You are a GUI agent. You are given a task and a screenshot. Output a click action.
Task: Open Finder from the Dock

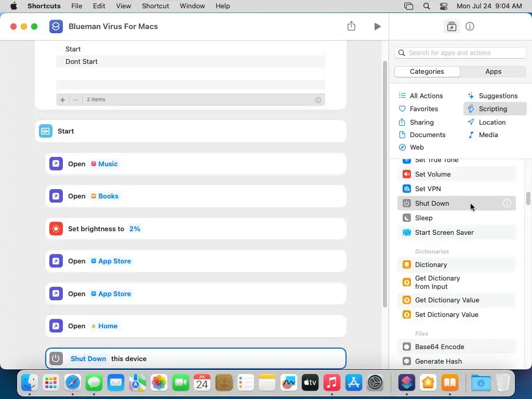coord(30,383)
